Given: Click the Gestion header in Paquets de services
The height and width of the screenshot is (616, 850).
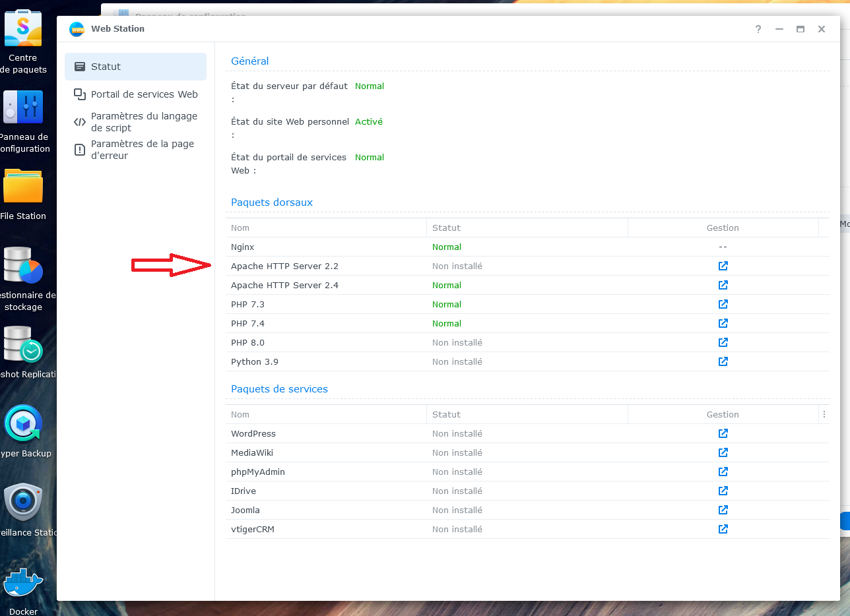Looking at the screenshot, I should (x=723, y=414).
